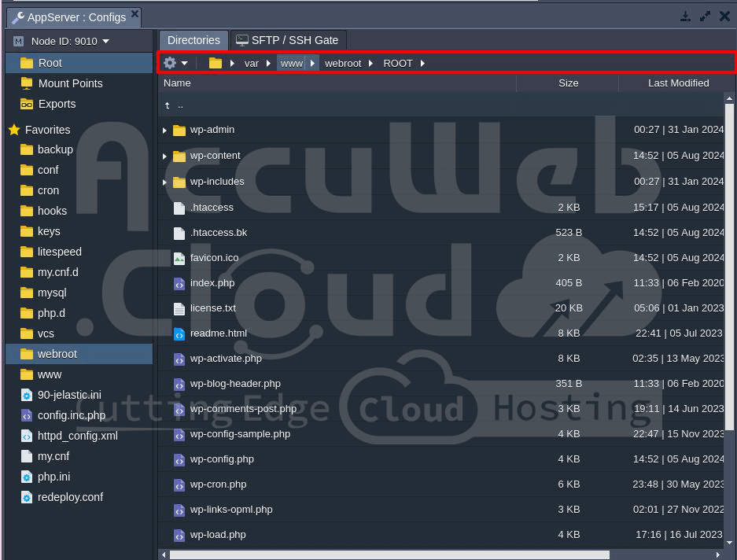
Task: Open the Exports item in sidebar
Action: click(x=57, y=104)
